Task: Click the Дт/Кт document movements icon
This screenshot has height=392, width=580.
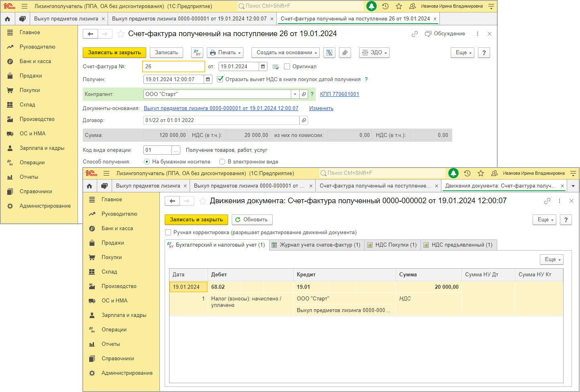Action: click(x=198, y=53)
